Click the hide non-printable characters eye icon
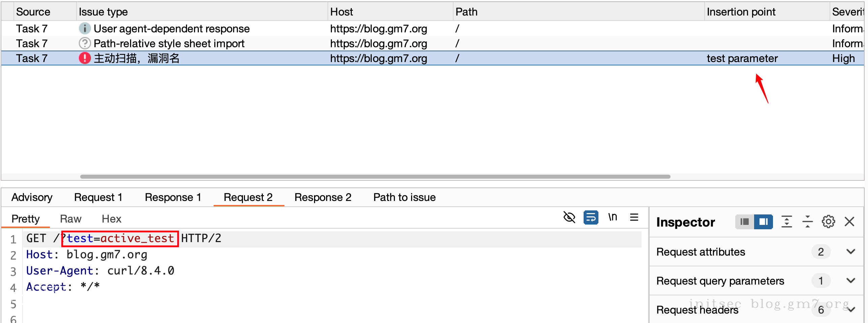 pyautogui.click(x=569, y=217)
